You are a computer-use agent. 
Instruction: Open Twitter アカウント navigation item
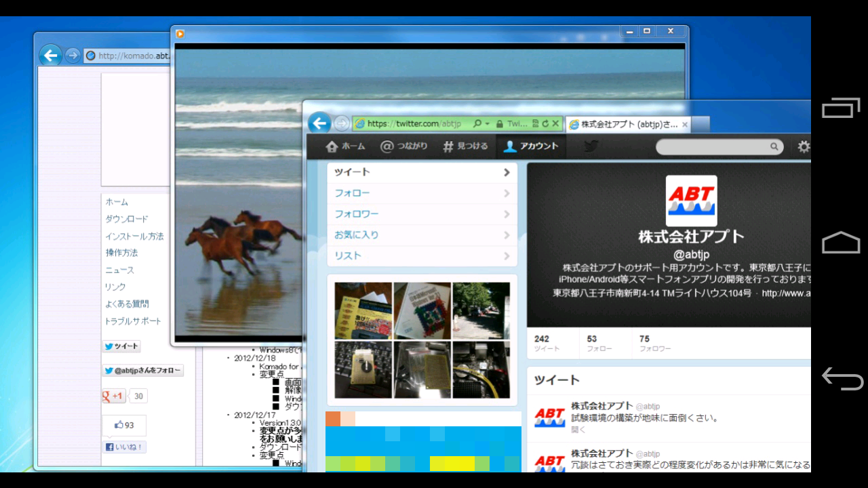(531, 146)
